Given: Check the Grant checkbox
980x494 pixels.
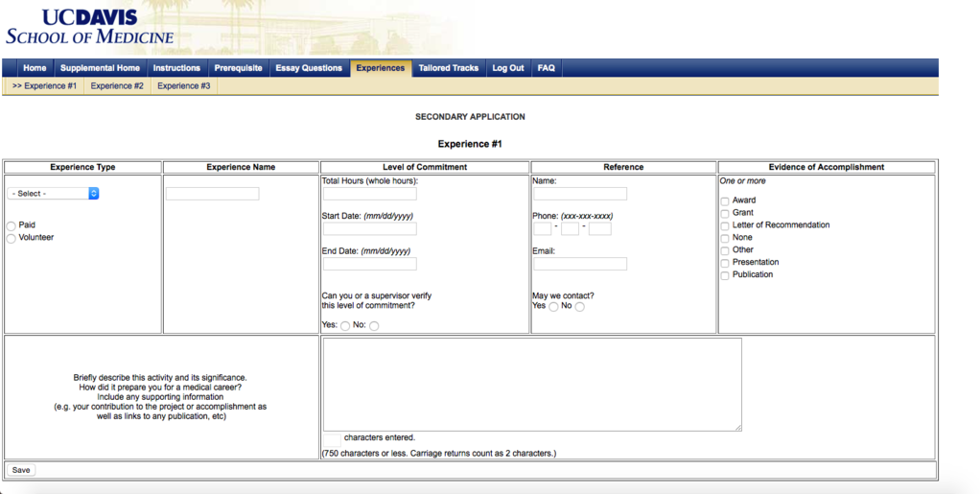Looking at the screenshot, I should (725, 213).
